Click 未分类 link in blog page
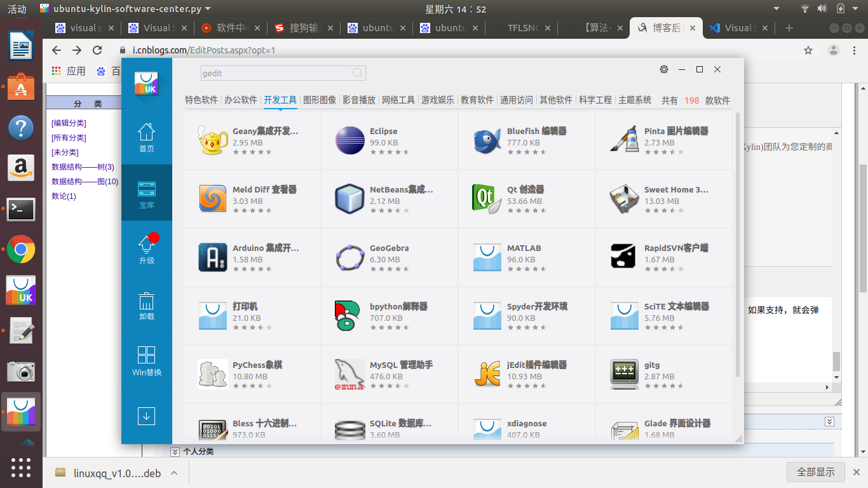The image size is (868, 488). pyautogui.click(x=65, y=152)
